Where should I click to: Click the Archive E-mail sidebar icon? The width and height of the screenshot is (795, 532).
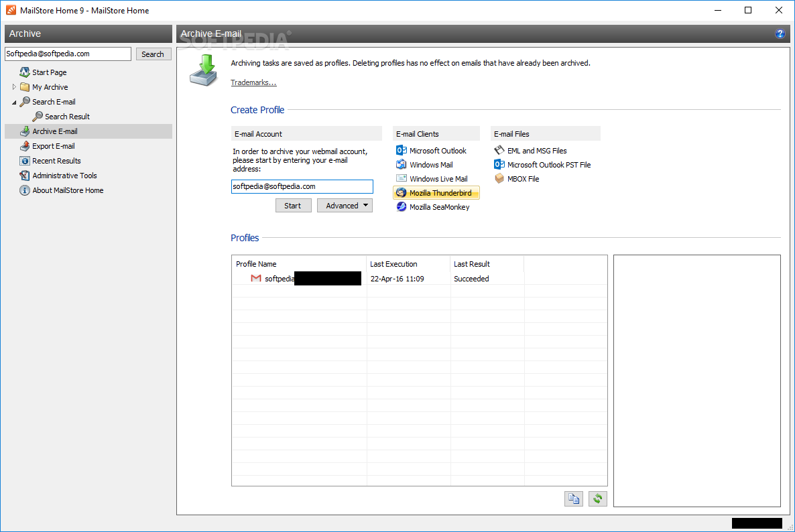(x=24, y=131)
